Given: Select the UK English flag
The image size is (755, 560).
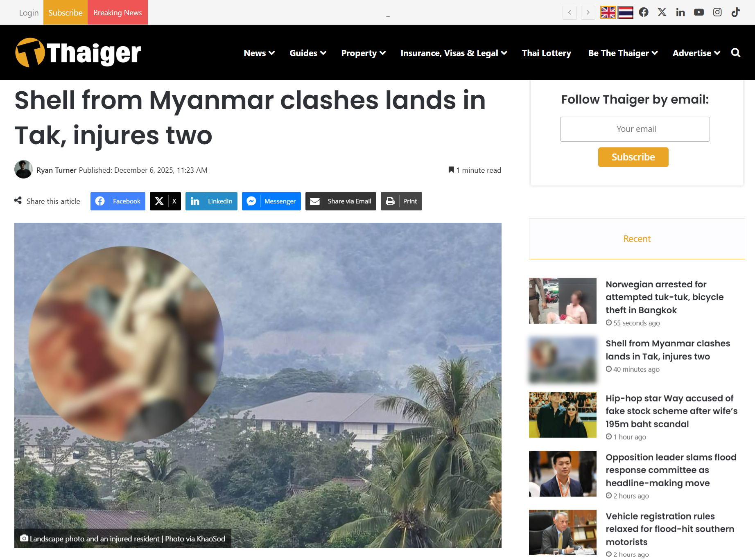Looking at the screenshot, I should click(608, 12).
